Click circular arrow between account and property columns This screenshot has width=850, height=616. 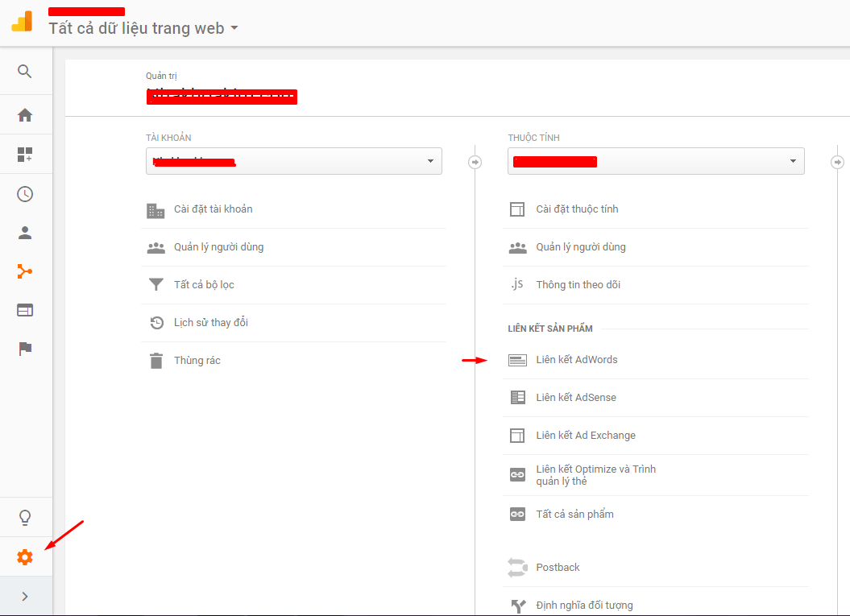pyautogui.click(x=475, y=162)
